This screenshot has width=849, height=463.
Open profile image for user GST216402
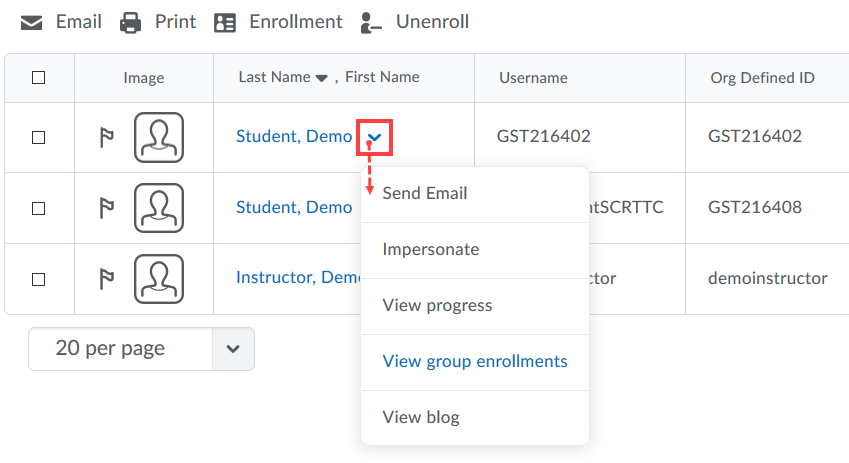(x=159, y=137)
